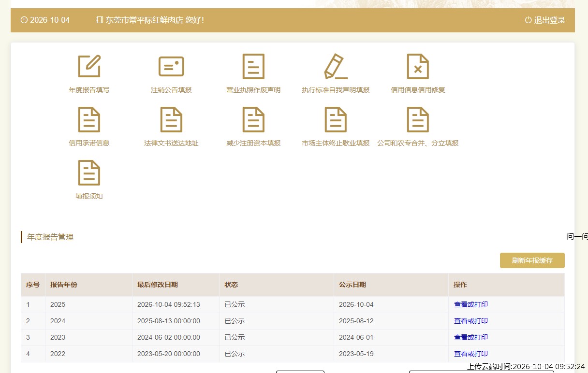
Task: Open 注销公告填报 card icon
Action: pos(171,66)
